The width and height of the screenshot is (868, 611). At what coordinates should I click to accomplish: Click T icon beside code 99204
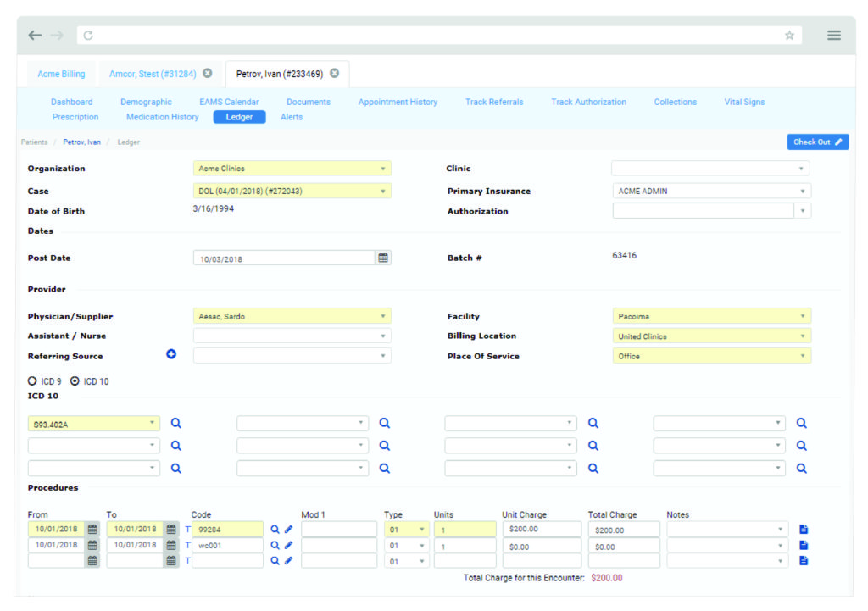[x=187, y=530]
